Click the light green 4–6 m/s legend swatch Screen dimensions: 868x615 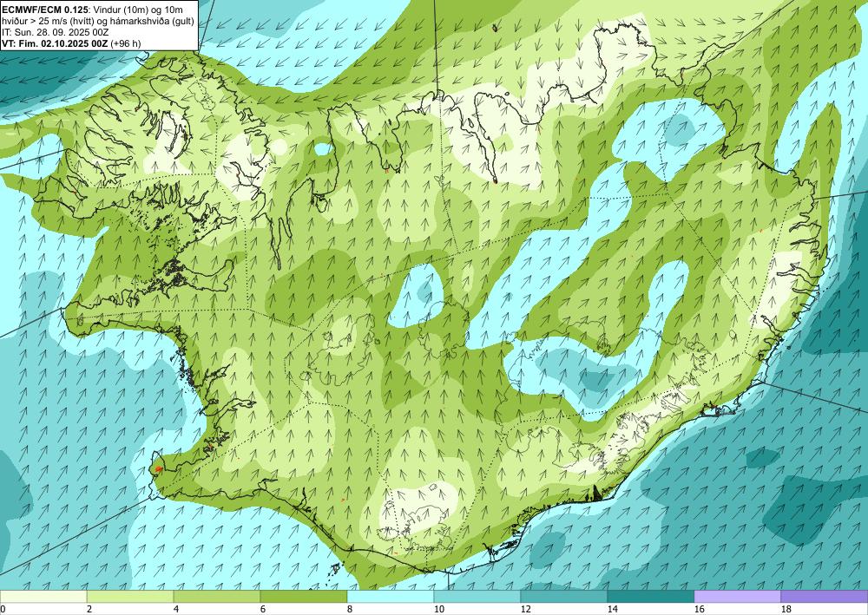coord(217,597)
